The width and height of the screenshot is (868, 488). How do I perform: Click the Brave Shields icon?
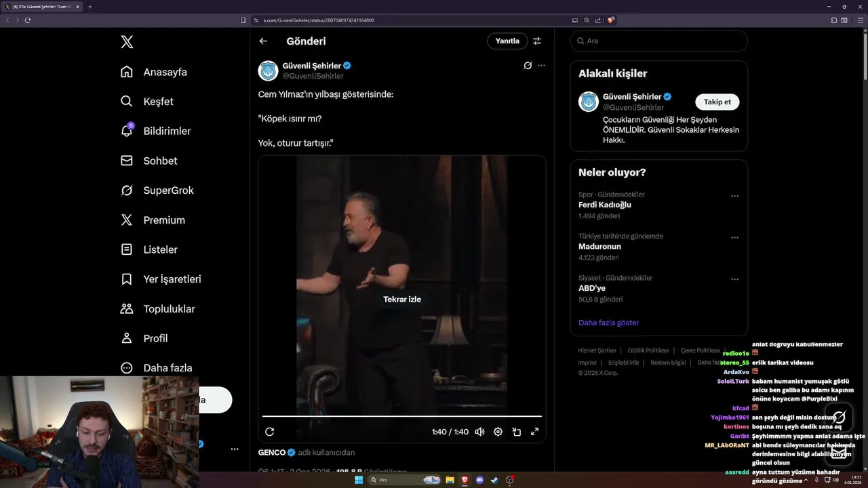click(x=611, y=20)
